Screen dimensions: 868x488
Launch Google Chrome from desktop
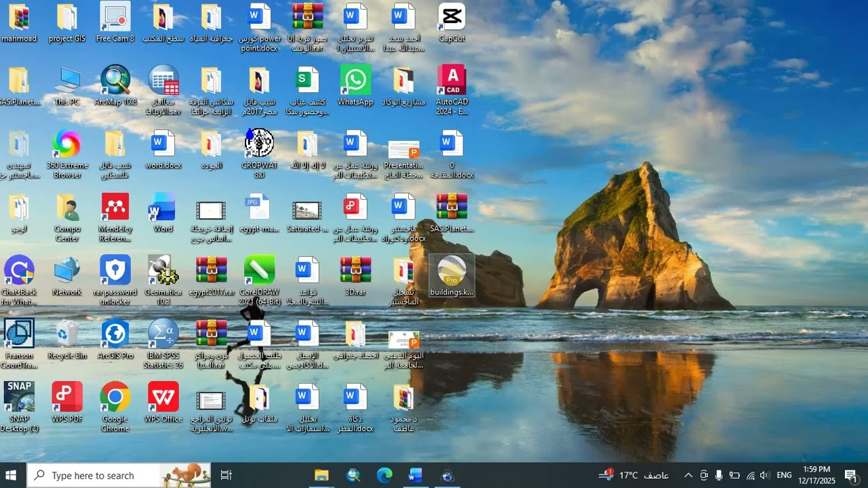(x=115, y=407)
